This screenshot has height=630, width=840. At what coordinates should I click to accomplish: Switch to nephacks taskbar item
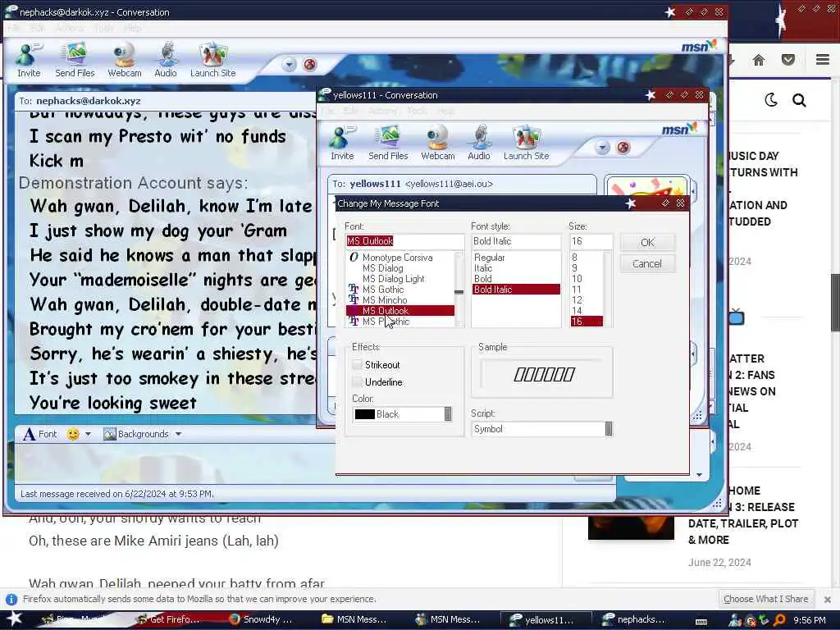click(x=635, y=620)
